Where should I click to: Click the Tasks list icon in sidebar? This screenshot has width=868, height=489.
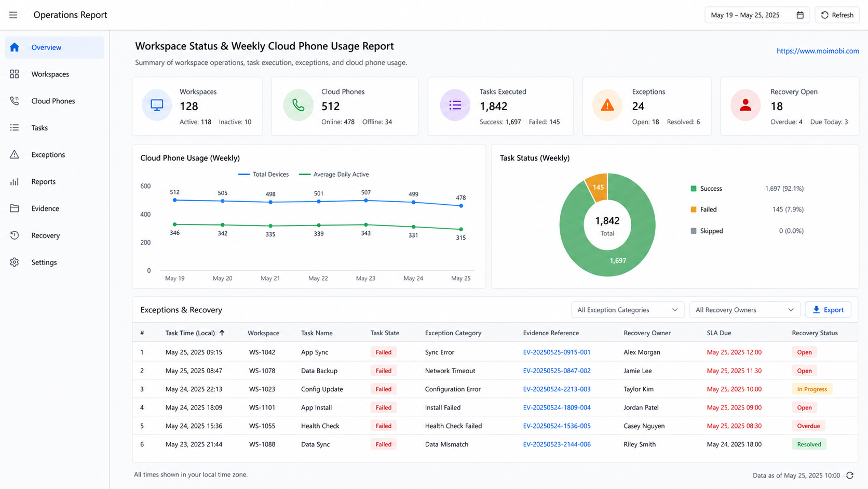[15, 128]
